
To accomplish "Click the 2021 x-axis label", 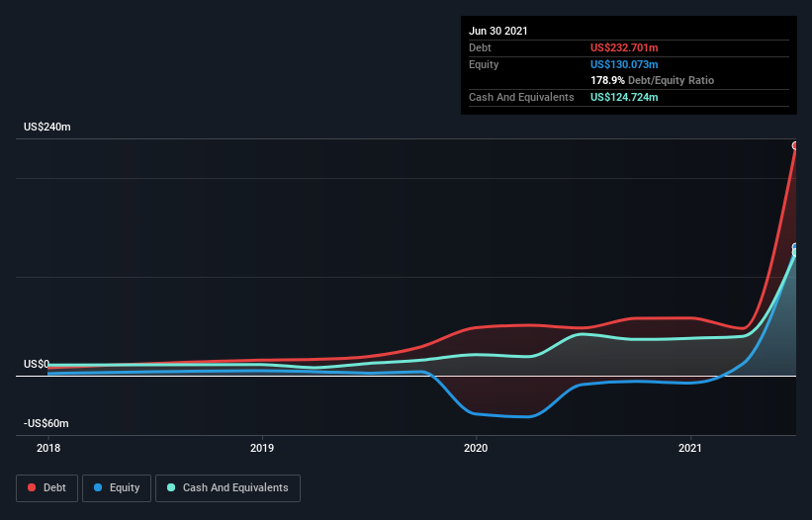I will point(690,448).
